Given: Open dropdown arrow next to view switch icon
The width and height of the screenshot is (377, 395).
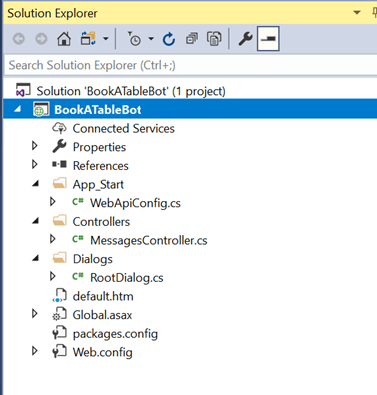Looking at the screenshot, I should click(105, 39).
